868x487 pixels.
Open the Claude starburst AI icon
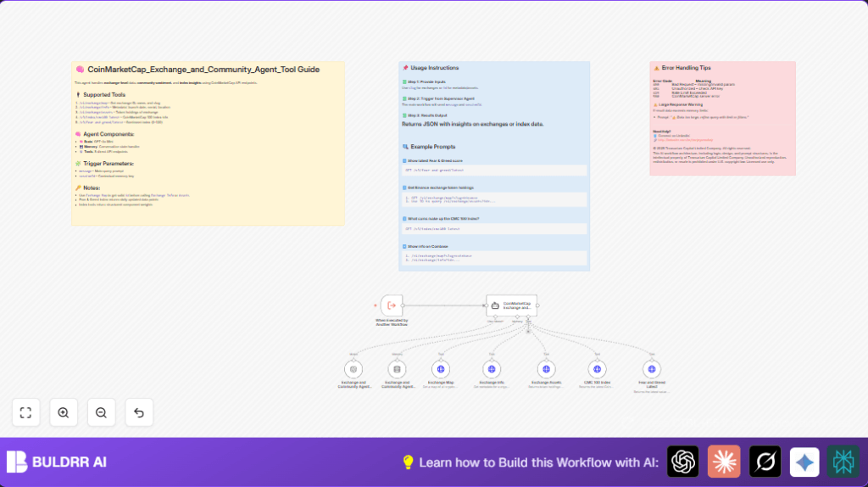724,462
